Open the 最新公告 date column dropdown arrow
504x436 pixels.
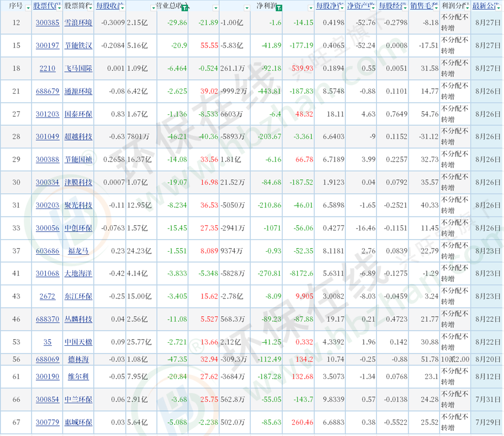tap(499, 8)
